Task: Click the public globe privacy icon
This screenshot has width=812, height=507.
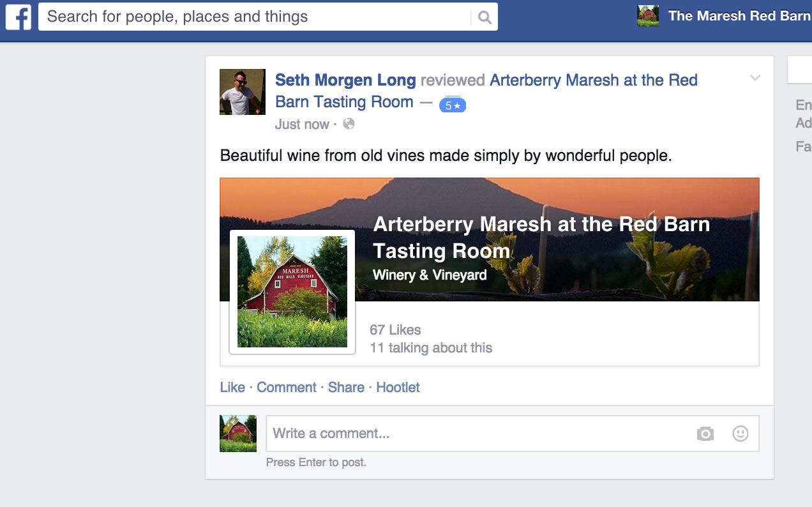Action: tap(349, 124)
